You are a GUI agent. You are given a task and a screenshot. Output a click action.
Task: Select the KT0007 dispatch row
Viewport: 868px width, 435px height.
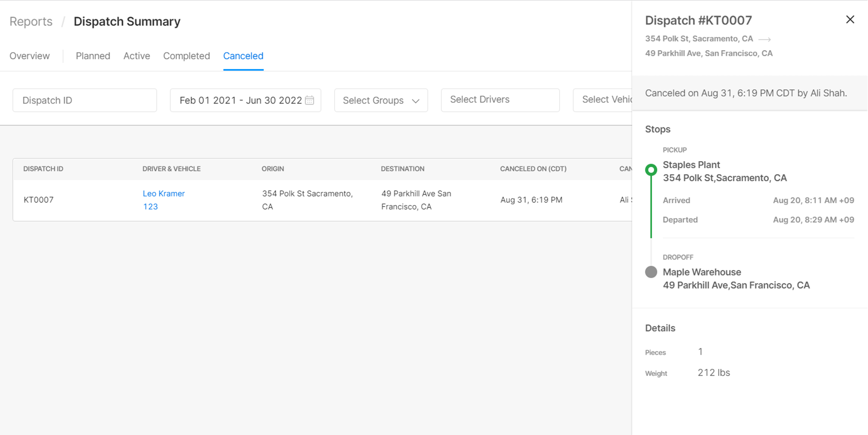click(x=322, y=200)
